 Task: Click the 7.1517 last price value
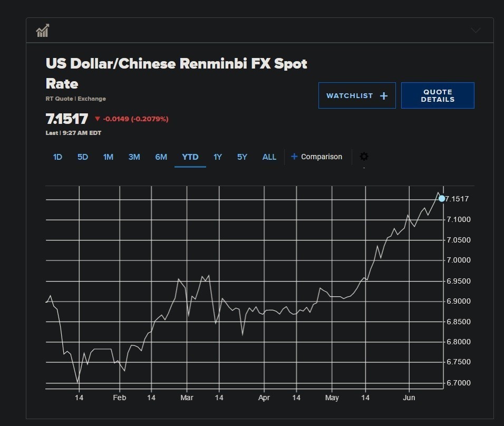(67, 119)
